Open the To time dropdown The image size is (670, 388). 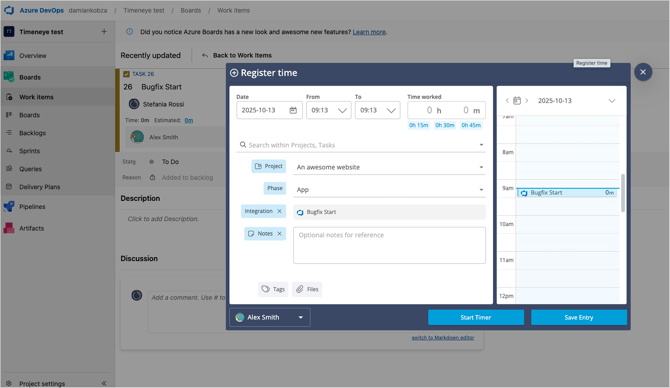point(377,110)
